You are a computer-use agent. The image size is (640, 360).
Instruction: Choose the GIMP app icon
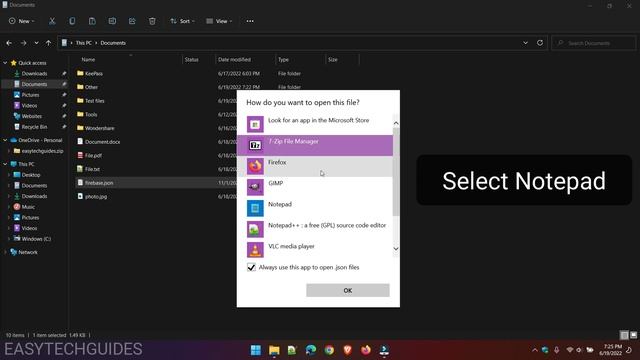(x=255, y=187)
